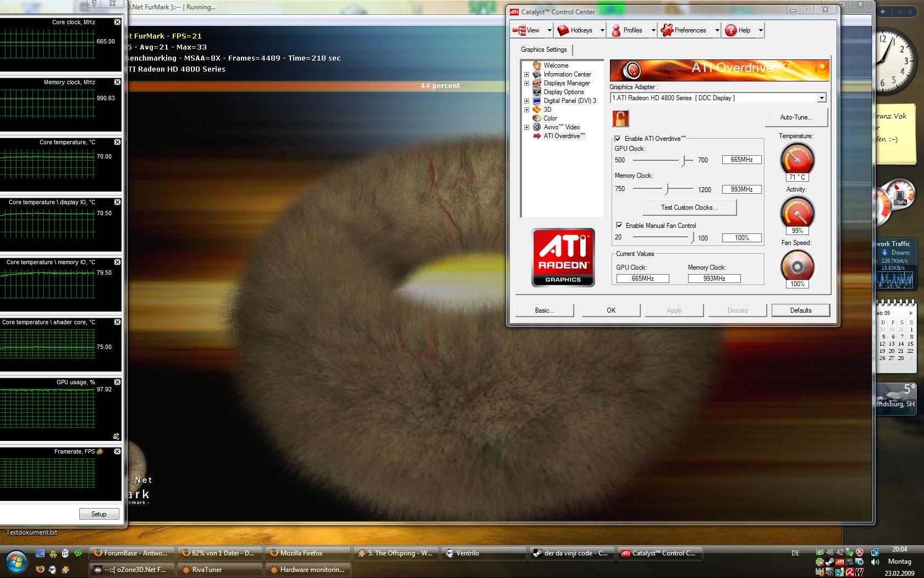Image resolution: width=924 pixels, height=578 pixels.
Task: Toggle Core temperature memory IO graph checkbox
Action: pyautogui.click(x=117, y=262)
